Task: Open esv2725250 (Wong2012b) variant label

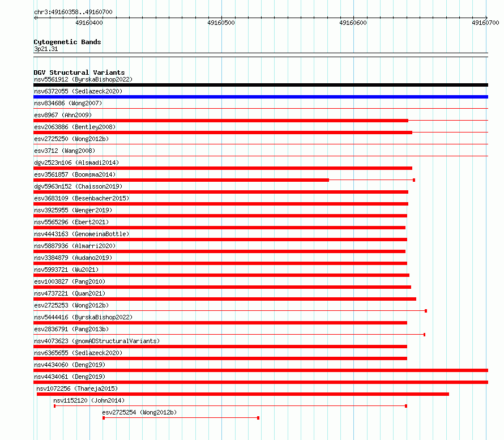Action: point(71,139)
